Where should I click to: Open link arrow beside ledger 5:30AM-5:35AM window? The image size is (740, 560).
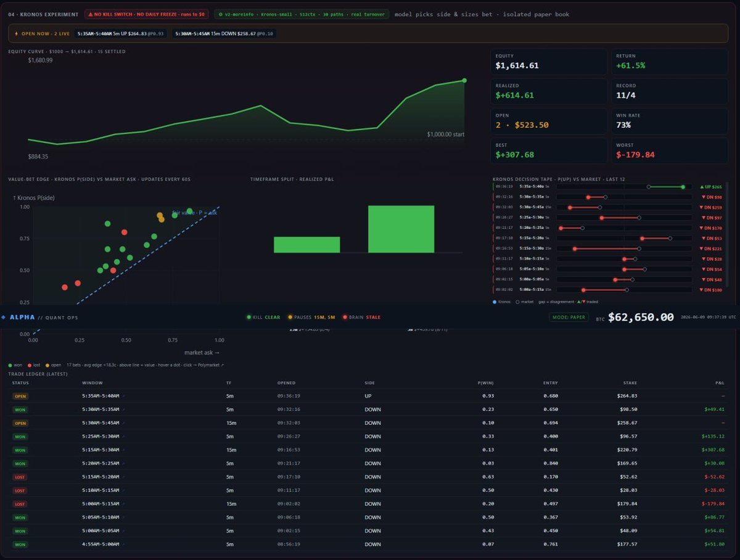click(x=123, y=410)
